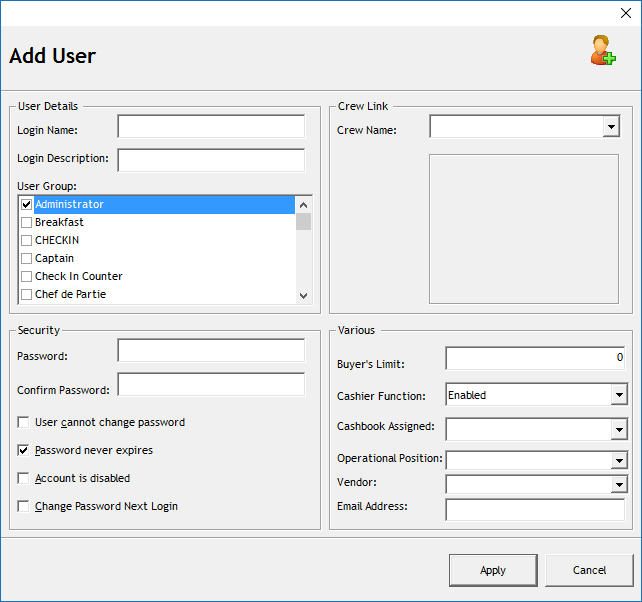Click the Apply button
Viewport: 642px width, 602px height.
pyautogui.click(x=493, y=570)
